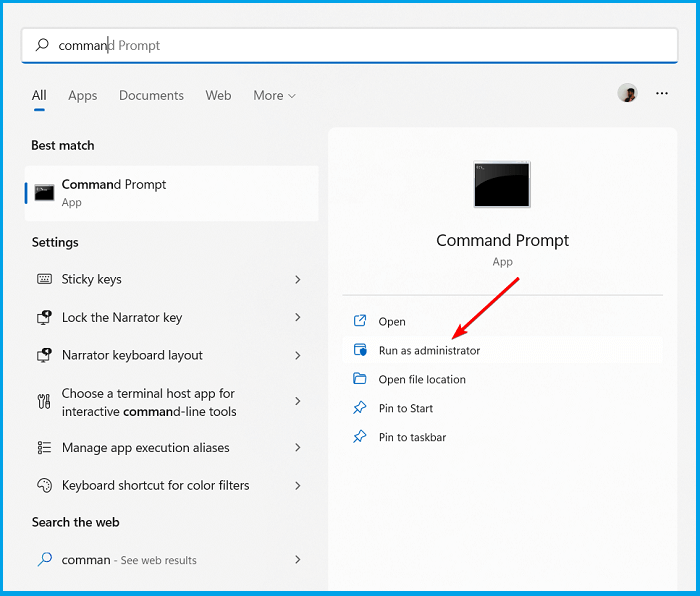This screenshot has width=700, height=596.
Task: Select the Web search tab
Action: (218, 96)
